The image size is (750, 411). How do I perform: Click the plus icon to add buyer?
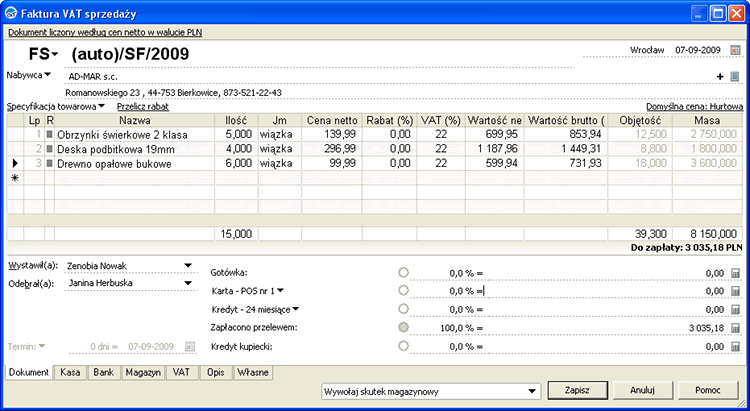click(720, 76)
